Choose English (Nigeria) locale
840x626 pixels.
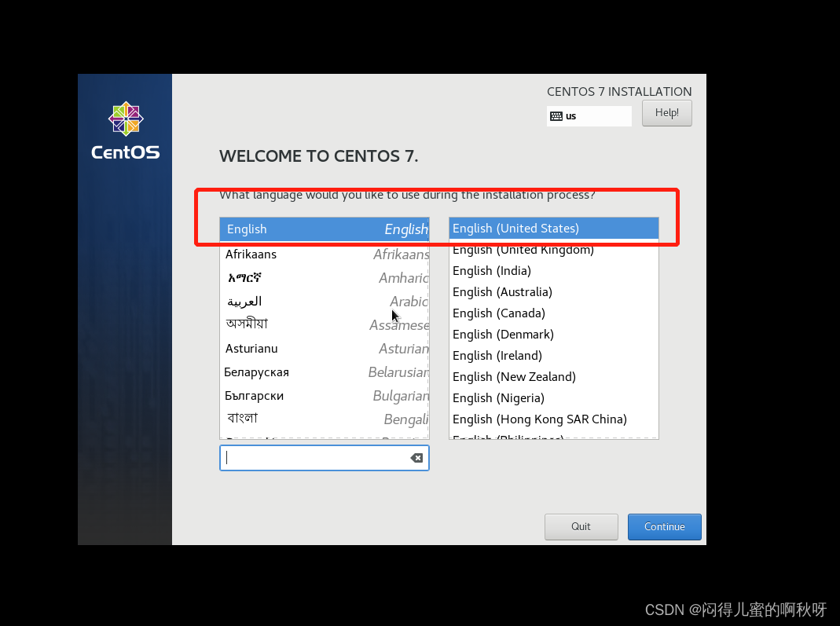coord(554,398)
